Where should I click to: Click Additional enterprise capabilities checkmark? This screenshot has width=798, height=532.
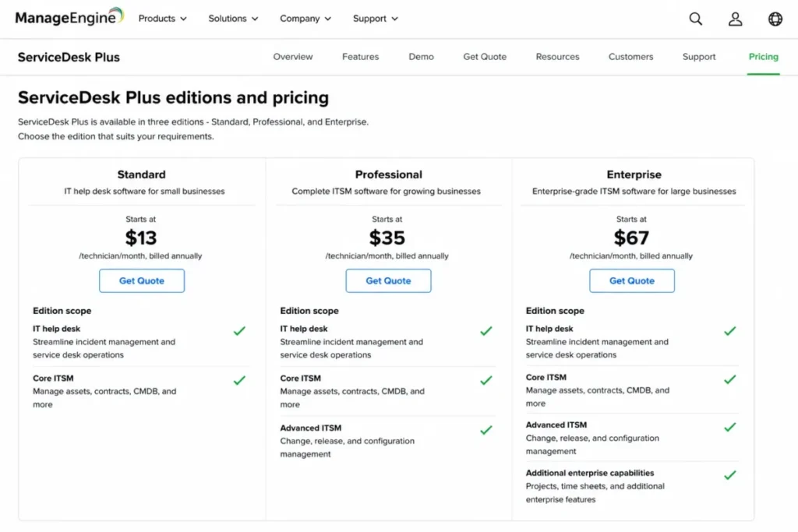point(729,475)
